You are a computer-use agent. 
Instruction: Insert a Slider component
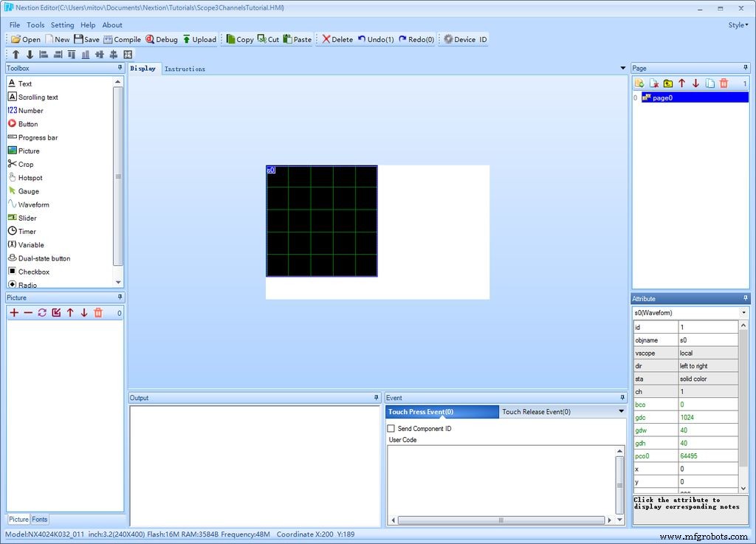click(26, 218)
